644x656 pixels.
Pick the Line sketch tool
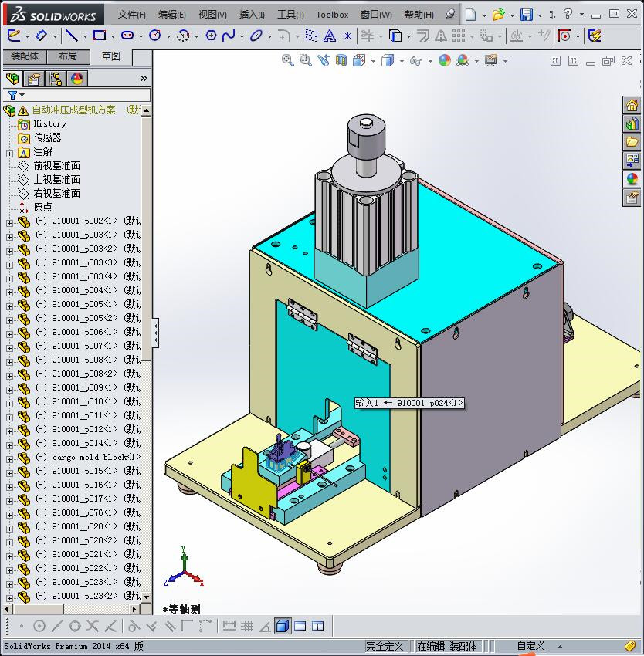(x=72, y=36)
